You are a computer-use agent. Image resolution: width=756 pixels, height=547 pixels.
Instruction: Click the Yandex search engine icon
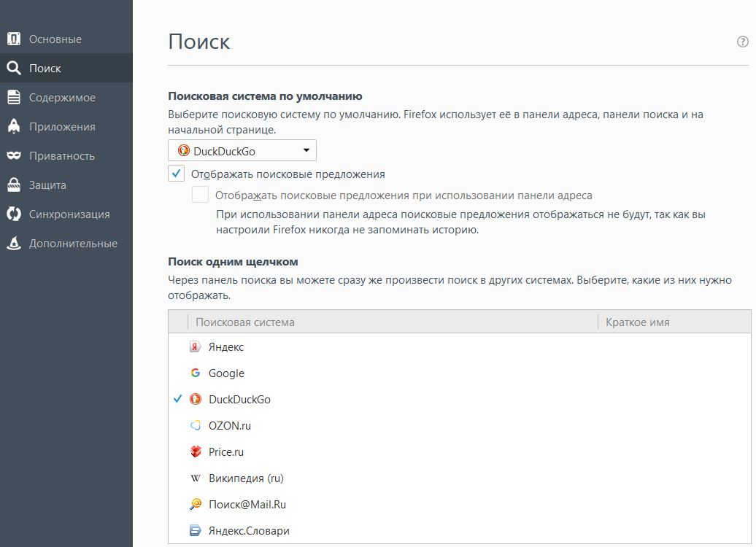pos(195,347)
